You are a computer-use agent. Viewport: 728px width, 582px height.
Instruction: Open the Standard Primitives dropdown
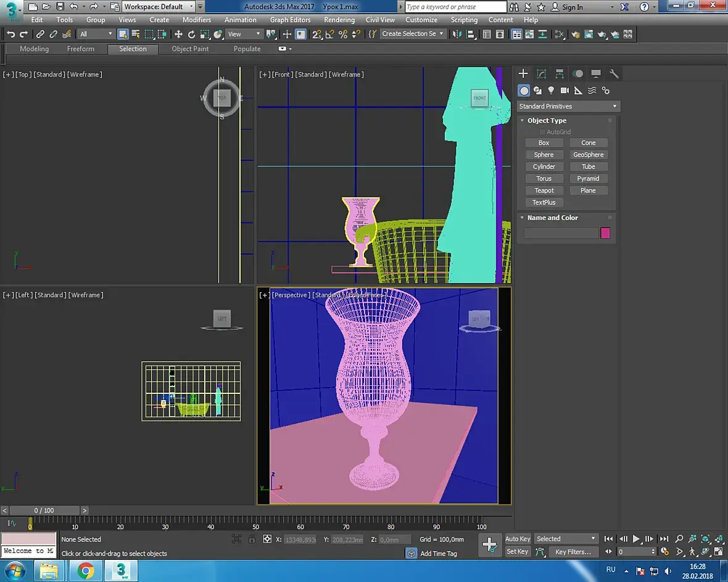click(568, 107)
